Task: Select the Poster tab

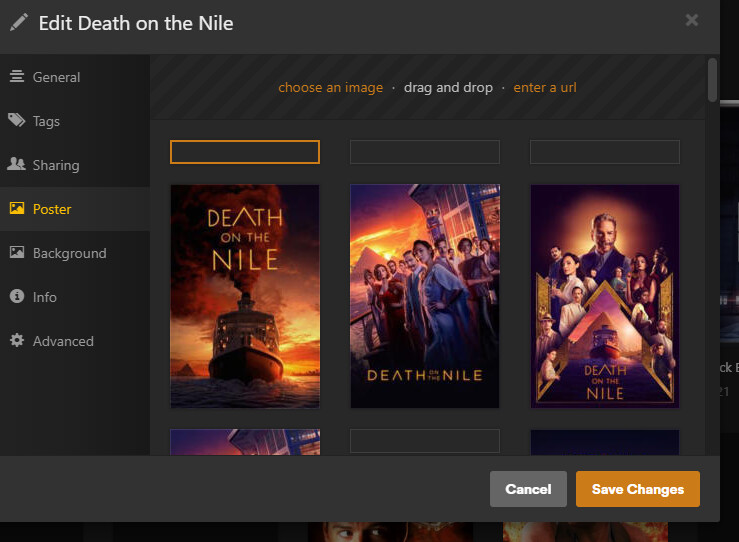Action: pos(75,209)
